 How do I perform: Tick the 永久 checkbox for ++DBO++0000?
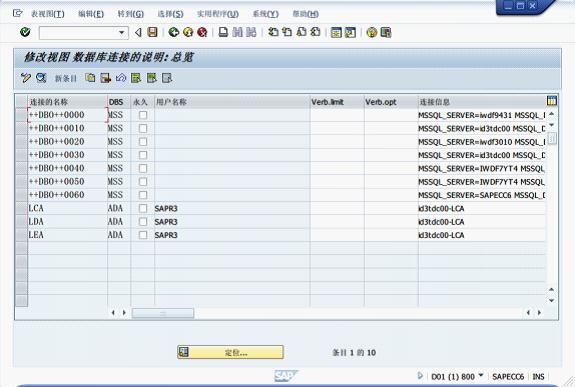[143, 115]
